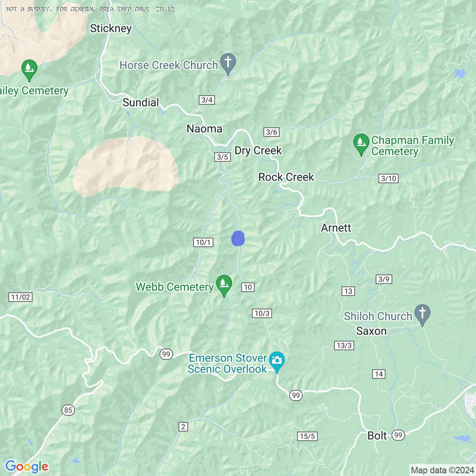The image size is (476, 476).
Task: Click the road 3/10 shield
Action: (388, 178)
